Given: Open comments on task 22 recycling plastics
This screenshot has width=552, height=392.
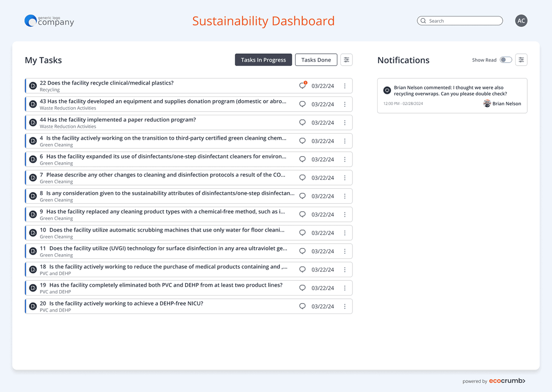Looking at the screenshot, I should pyautogui.click(x=302, y=86).
